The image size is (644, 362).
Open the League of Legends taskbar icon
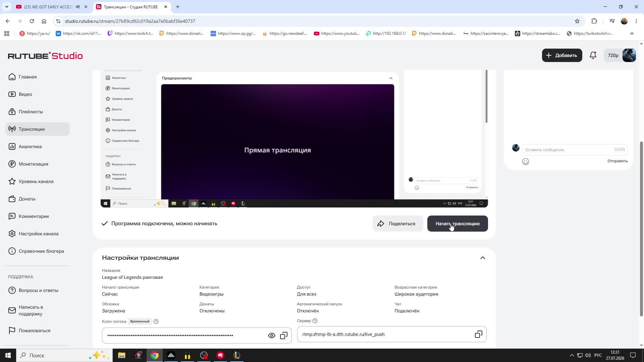[x=237, y=355]
